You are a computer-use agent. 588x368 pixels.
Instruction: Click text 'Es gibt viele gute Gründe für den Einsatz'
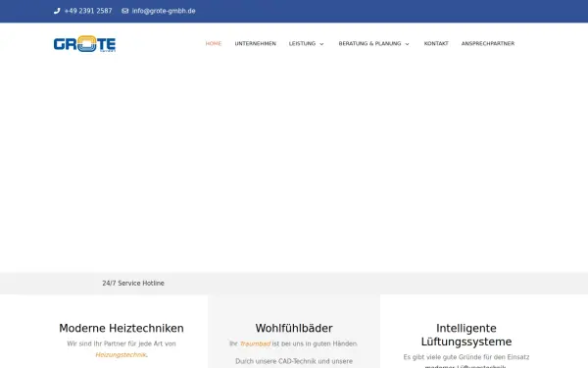click(466, 357)
